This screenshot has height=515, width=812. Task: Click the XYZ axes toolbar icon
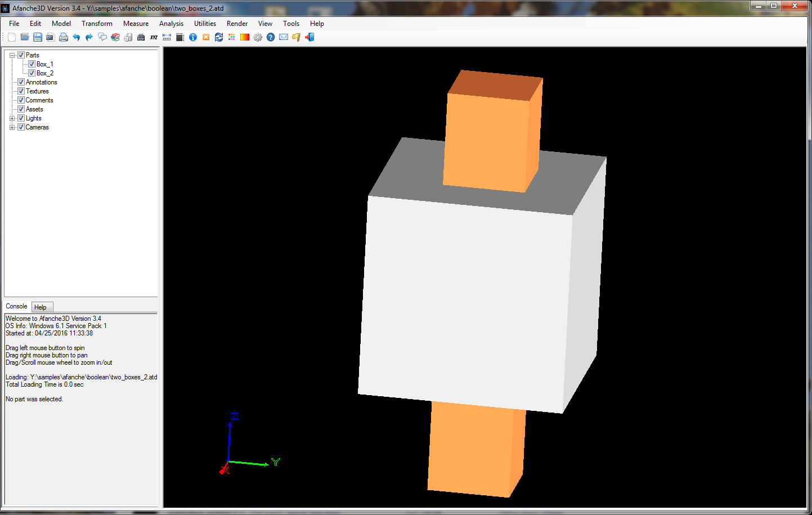point(154,37)
